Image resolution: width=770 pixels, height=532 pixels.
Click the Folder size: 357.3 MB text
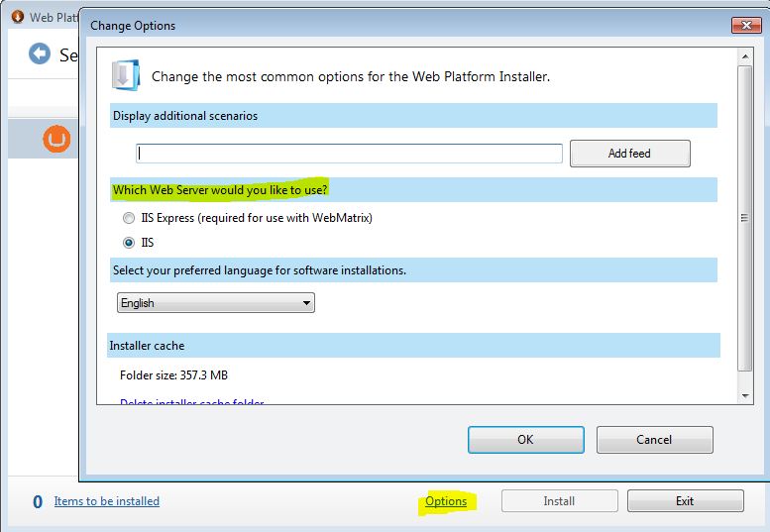tap(173, 375)
